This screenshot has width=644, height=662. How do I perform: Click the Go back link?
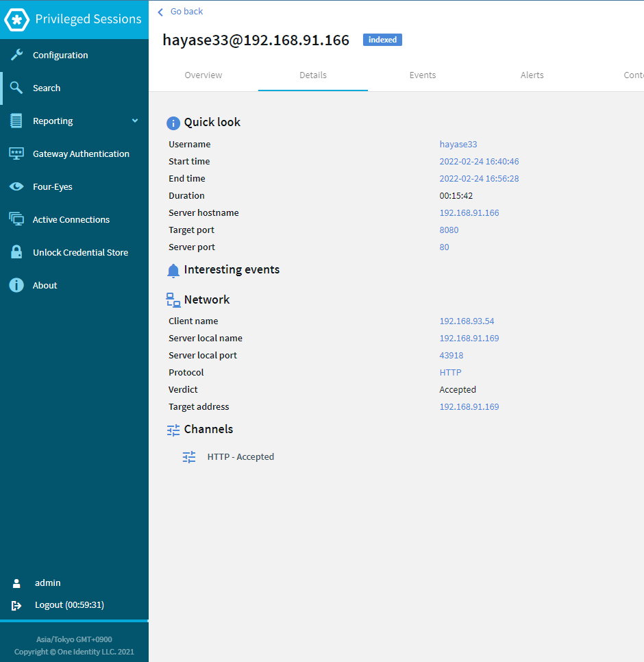(x=186, y=12)
